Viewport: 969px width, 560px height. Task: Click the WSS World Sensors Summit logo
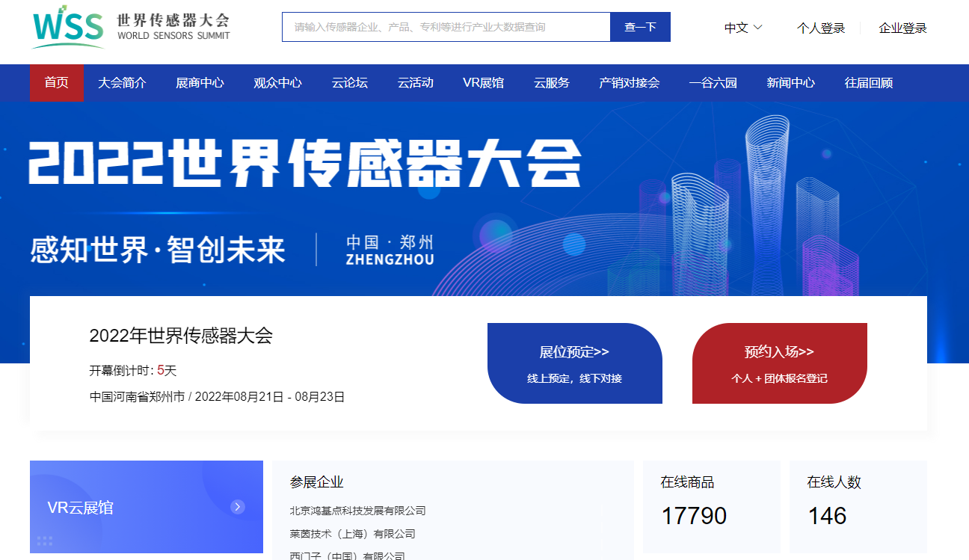click(131, 28)
